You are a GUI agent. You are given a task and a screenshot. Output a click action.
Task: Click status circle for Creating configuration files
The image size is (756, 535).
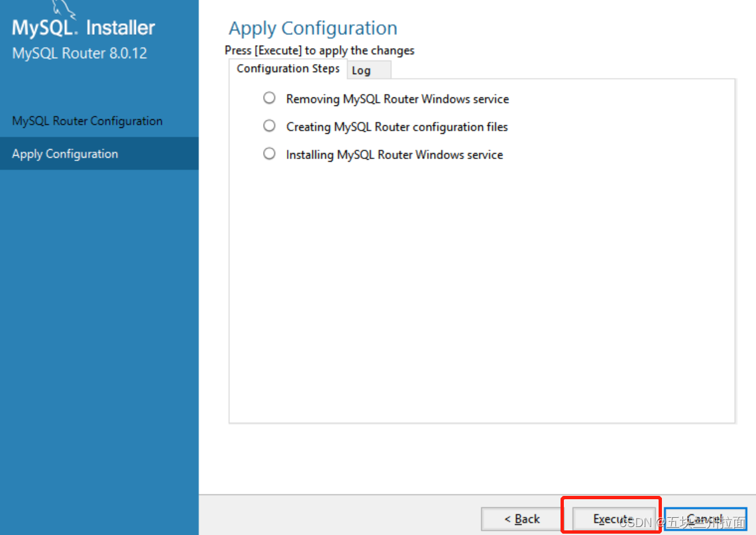(269, 127)
